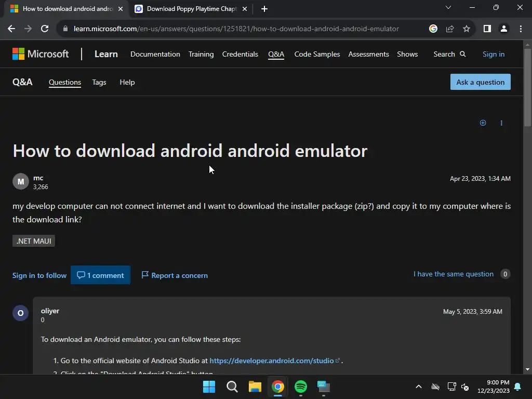Open Credentials menu item
The height and width of the screenshot is (399, 532).
pyautogui.click(x=240, y=54)
